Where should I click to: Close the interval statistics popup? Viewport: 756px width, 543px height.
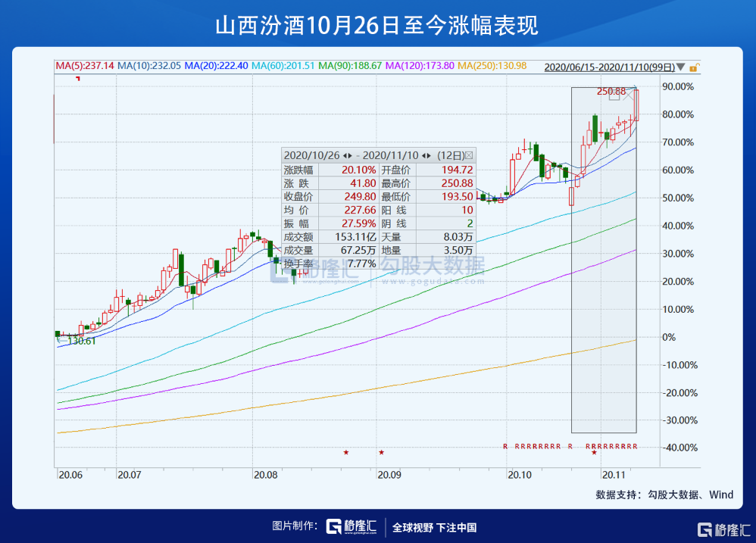click(x=470, y=154)
